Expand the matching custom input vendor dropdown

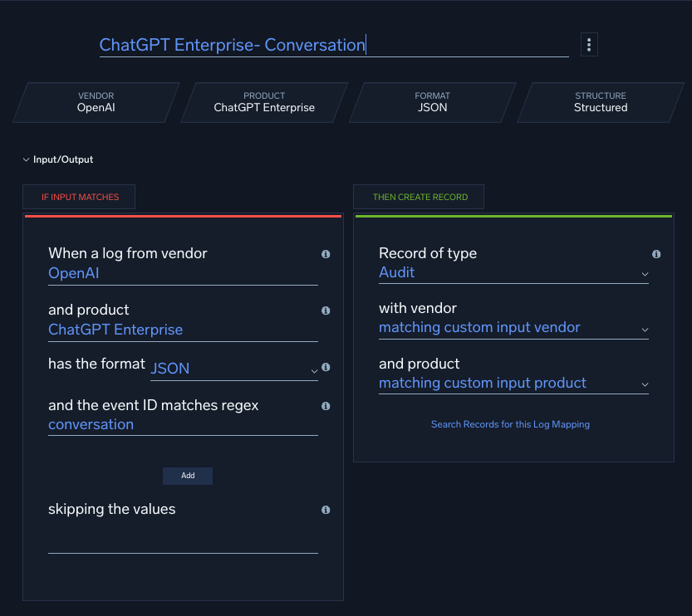click(513, 328)
